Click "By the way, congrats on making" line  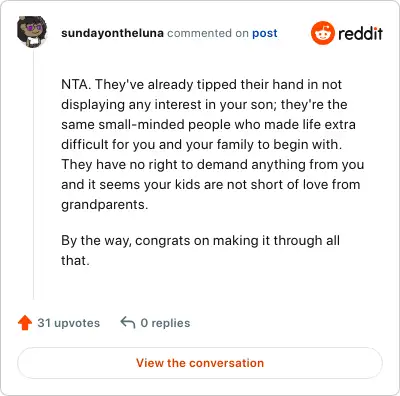(x=160, y=241)
